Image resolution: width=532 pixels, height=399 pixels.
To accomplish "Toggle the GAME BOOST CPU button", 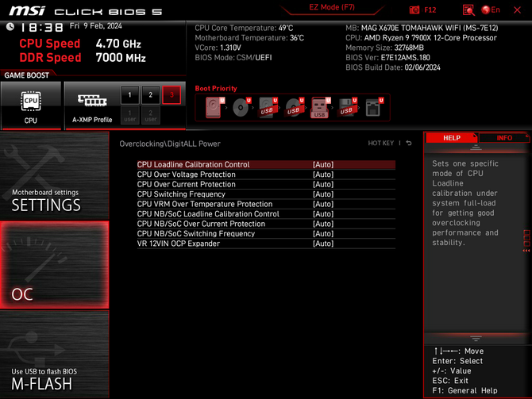I will pos(31,106).
